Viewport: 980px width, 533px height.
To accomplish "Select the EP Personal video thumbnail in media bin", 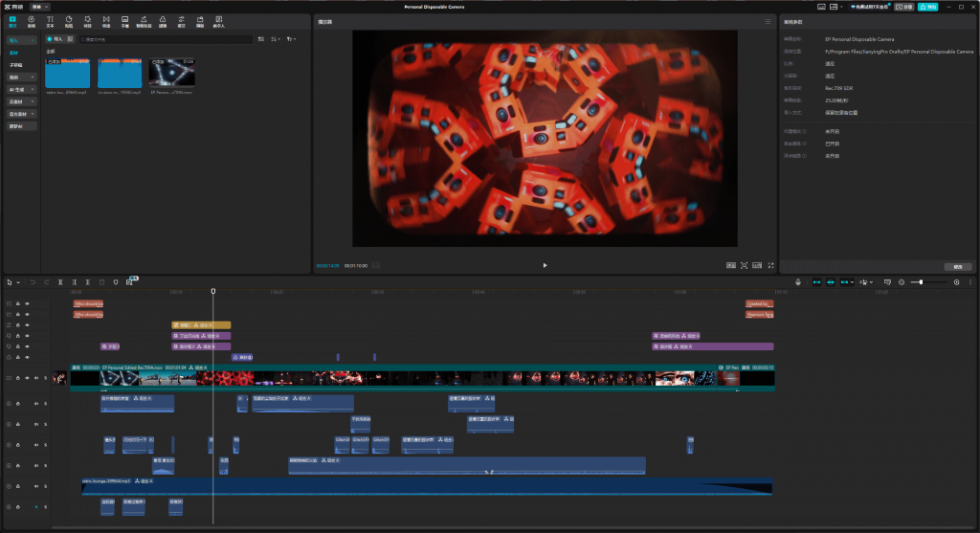I will tap(172, 75).
